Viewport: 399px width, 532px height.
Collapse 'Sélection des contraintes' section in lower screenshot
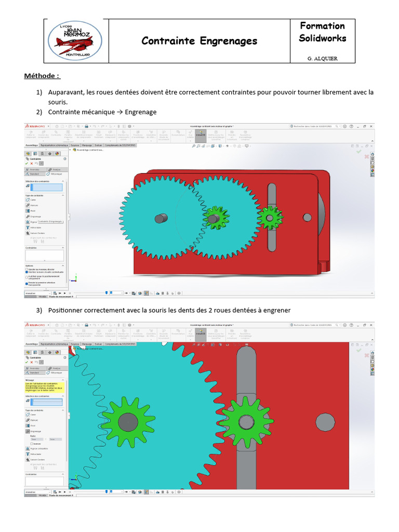coord(63,396)
